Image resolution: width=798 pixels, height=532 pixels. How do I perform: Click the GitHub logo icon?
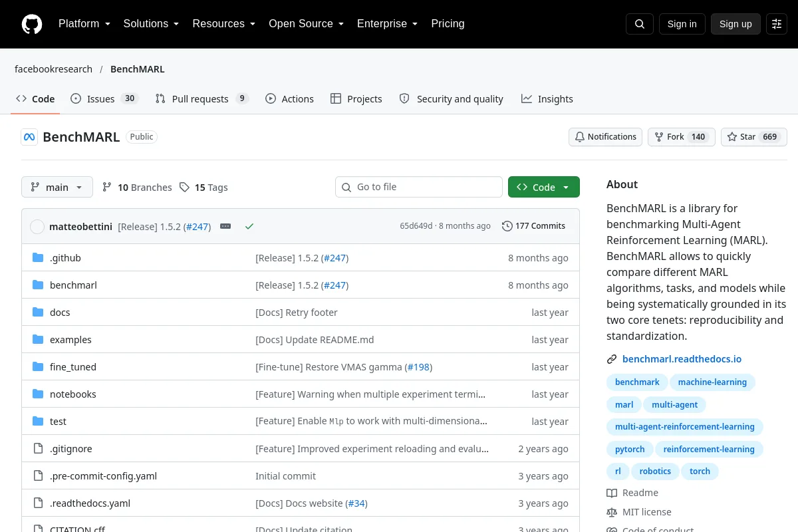point(32,24)
